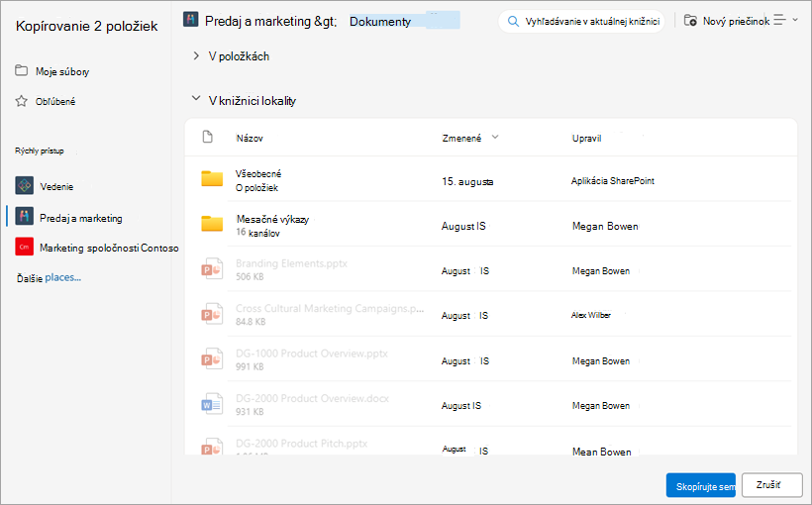Click Alex Wilber editor cell
The width and height of the screenshot is (812, 505).
click(x=591, y=315)
